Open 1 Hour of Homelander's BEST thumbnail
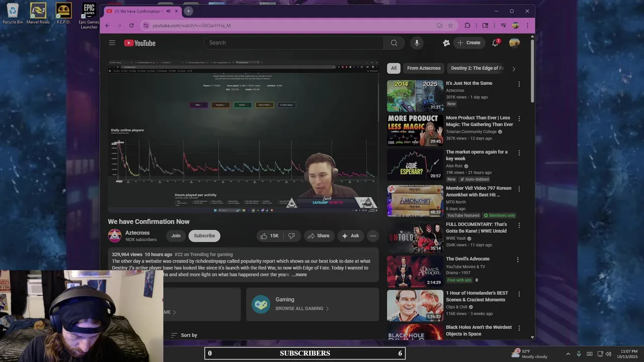 point(415,306)
